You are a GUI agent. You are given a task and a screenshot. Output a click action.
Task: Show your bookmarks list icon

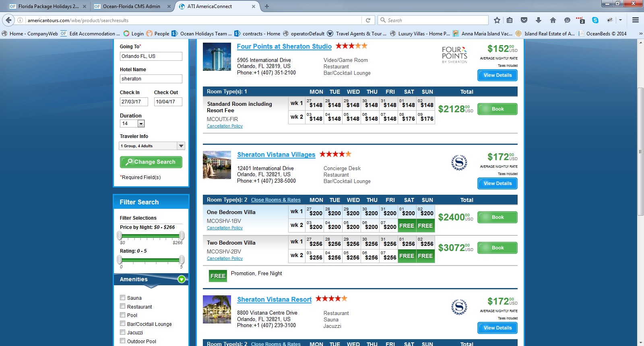[510, 20]
